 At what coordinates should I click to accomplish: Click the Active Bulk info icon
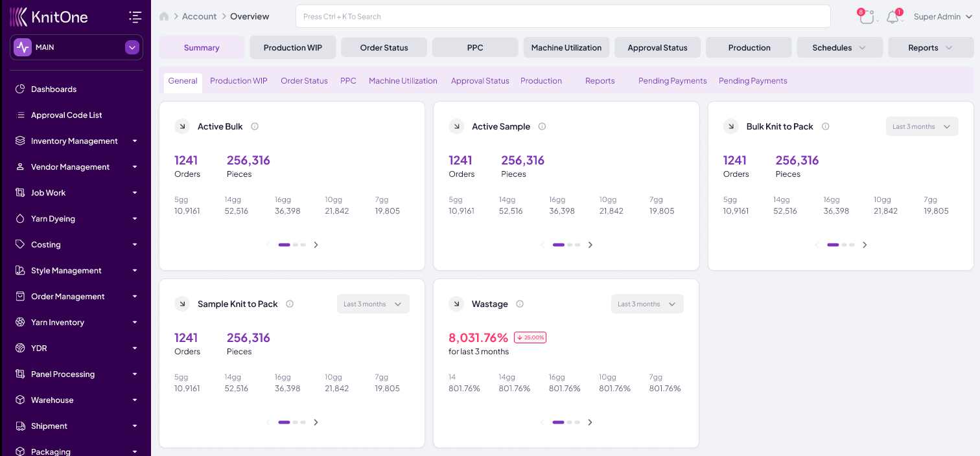pyautogui.click(x=255, y=126)
